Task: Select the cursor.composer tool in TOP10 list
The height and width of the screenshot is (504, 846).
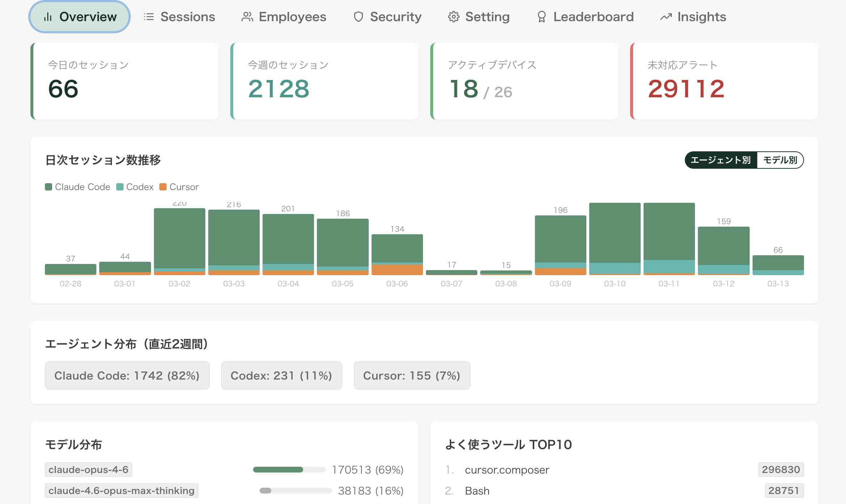Action: (507, 470)
